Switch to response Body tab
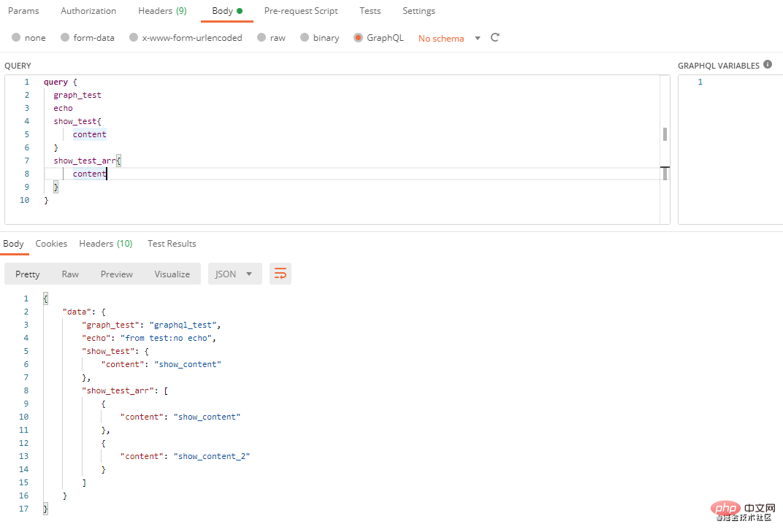783x532 pixels. point(13,244)
